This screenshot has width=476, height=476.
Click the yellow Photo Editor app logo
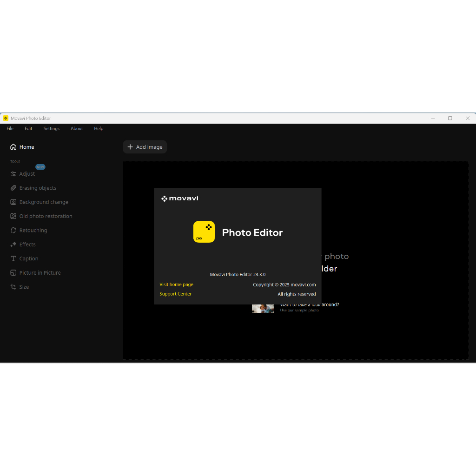pyautogui.click(x=204, y=232)
